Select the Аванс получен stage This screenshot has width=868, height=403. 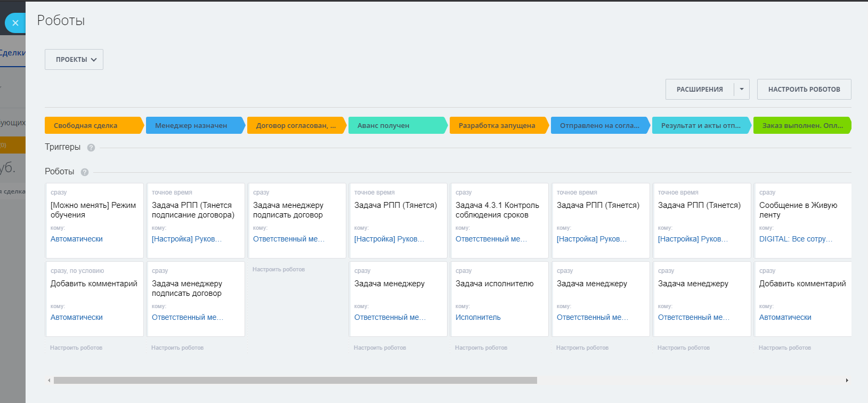click(395, 126)
